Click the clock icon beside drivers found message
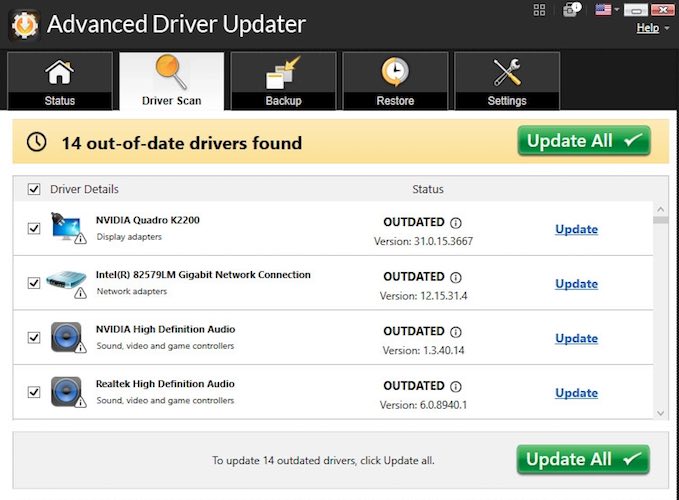The image size is (679, 500). click(36, 142)
